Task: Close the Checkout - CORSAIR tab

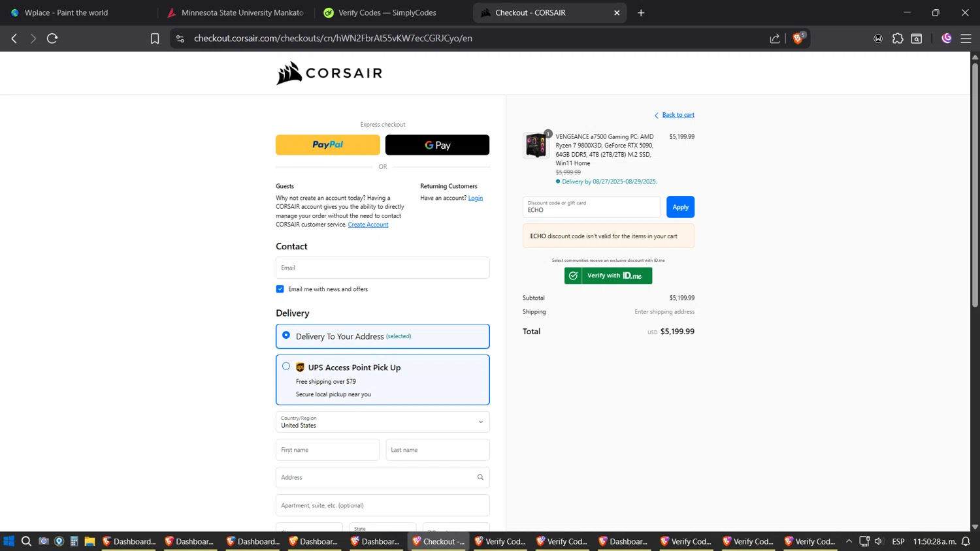Action: click(x=617, y=12)
